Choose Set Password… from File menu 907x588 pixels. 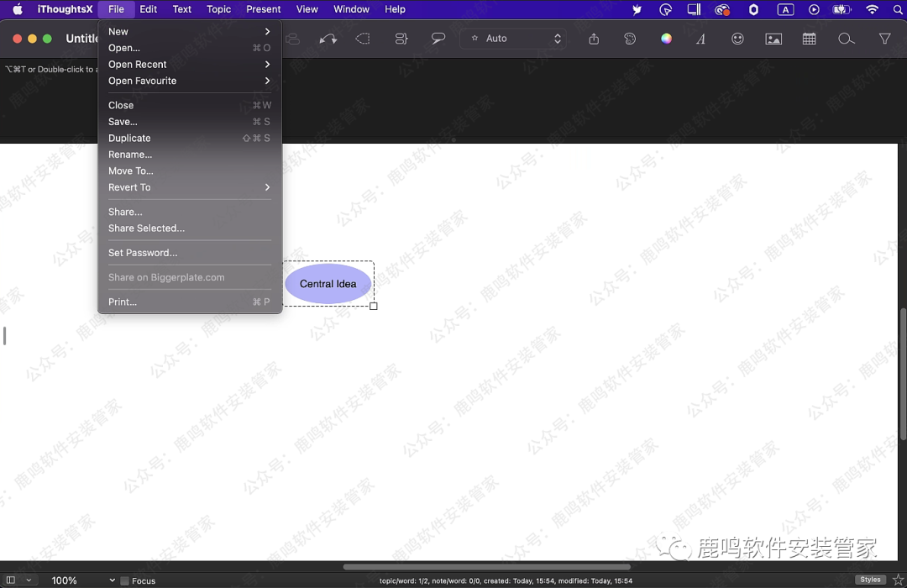tap(143, 253)
